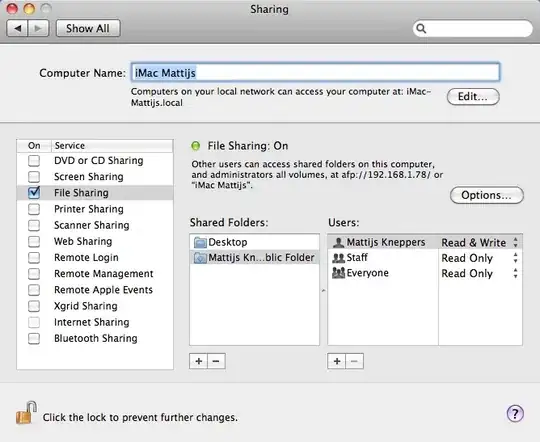
Task: Open Read Only permission dropdown for Staff
Action: tap(480, 258)
